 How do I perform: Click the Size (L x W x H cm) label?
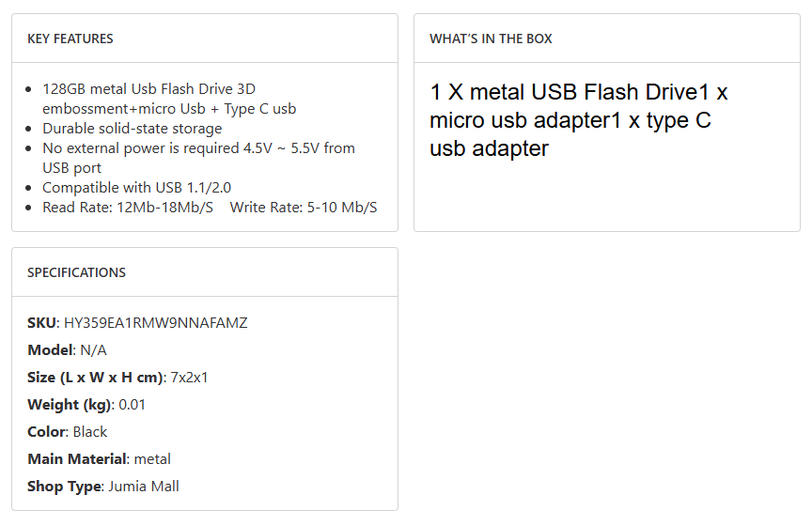(95, 378)
